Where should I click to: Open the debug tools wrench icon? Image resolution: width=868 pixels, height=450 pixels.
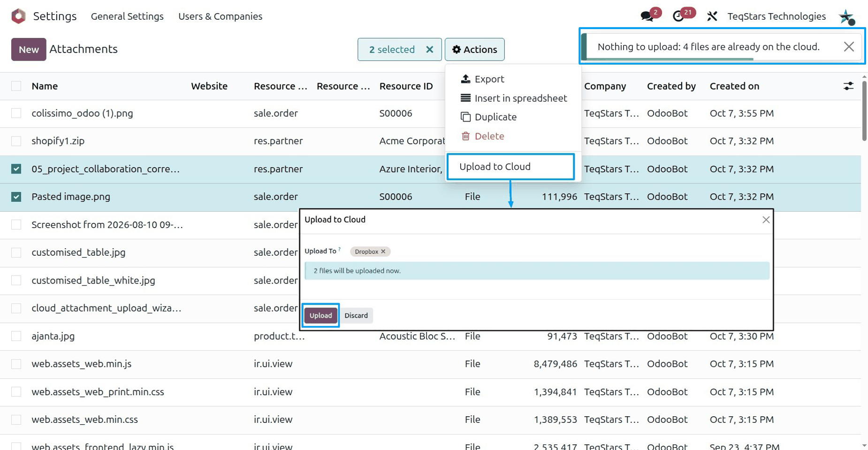pyautogui.click(x=712, y=16)
